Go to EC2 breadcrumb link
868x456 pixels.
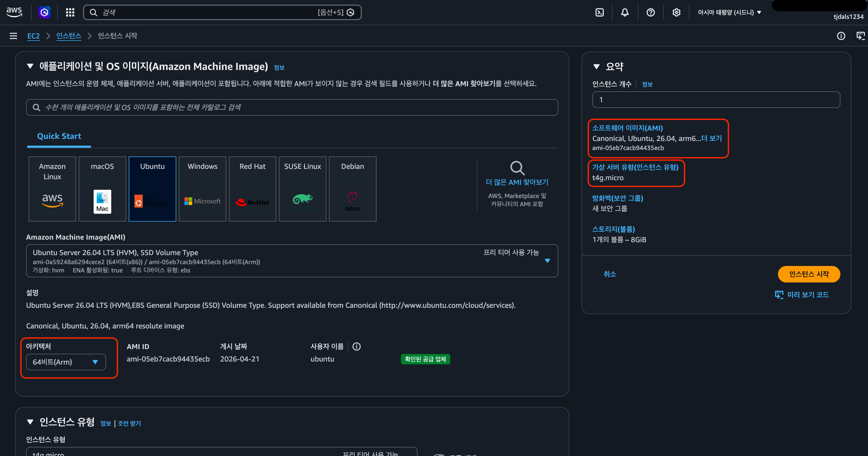point(33,36)
